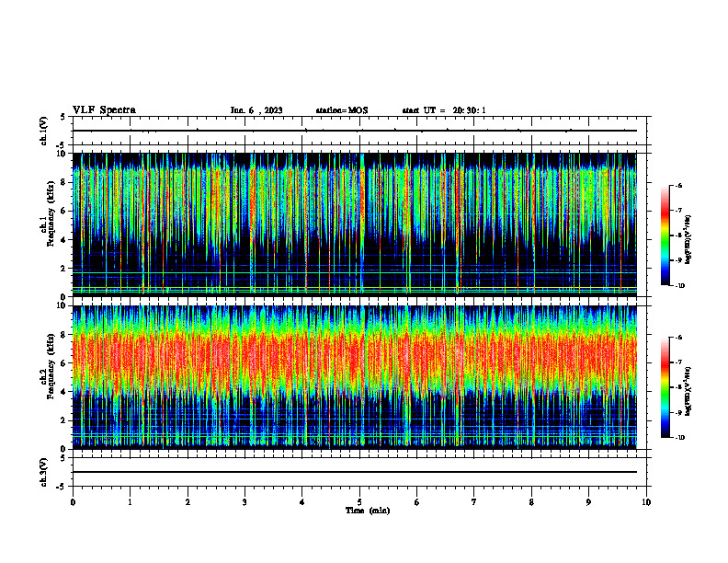This screenshot has width=728, height=563.
Task: Click the "Time (min)" x-axis label
Action: point(368,511)
